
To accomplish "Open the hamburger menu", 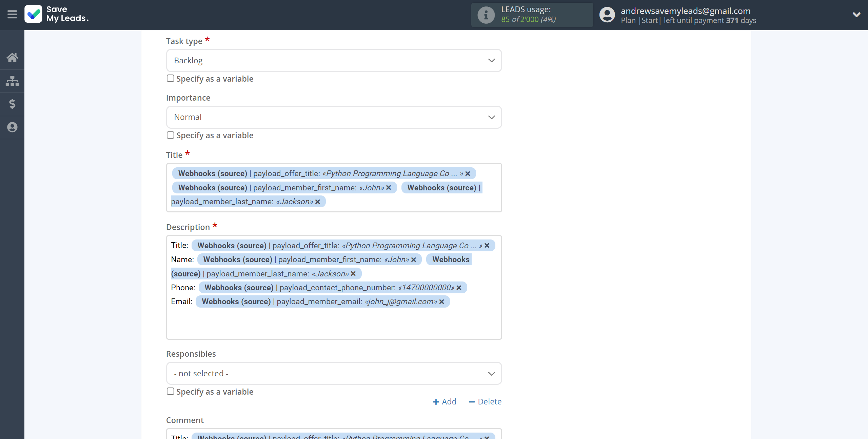I will click(12, 15).
